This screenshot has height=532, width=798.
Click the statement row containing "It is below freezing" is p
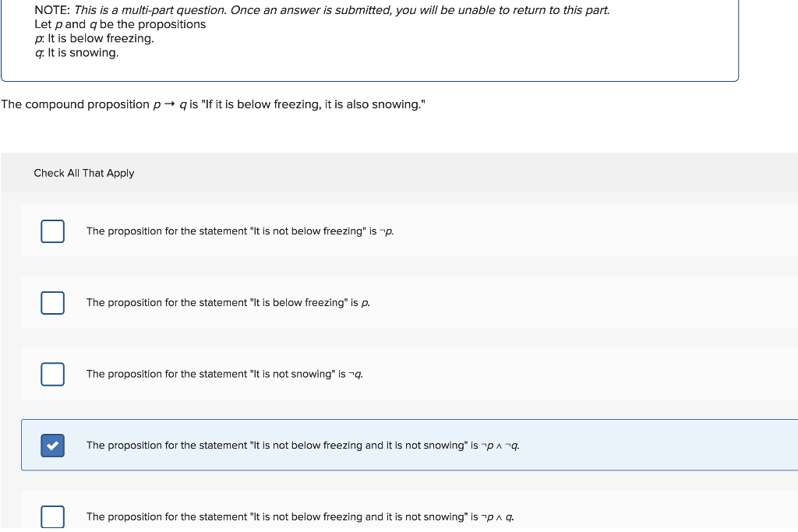(227, 303)
